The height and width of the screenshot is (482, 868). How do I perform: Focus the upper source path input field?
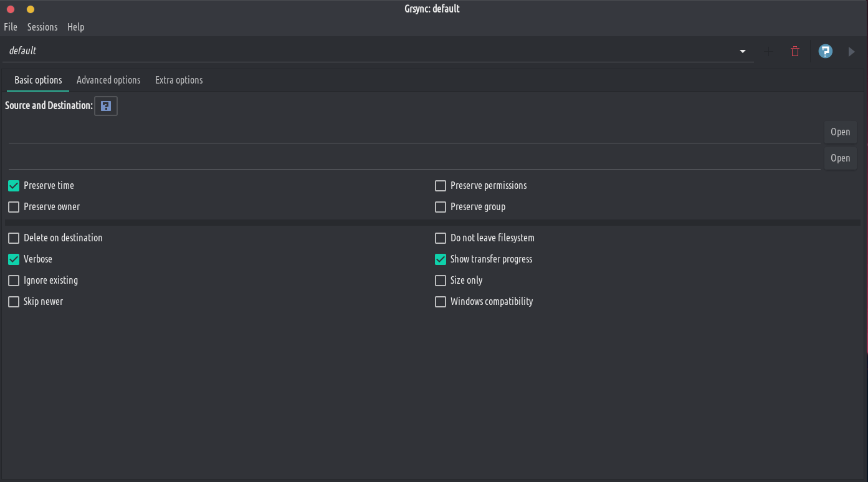pos(414,132)
